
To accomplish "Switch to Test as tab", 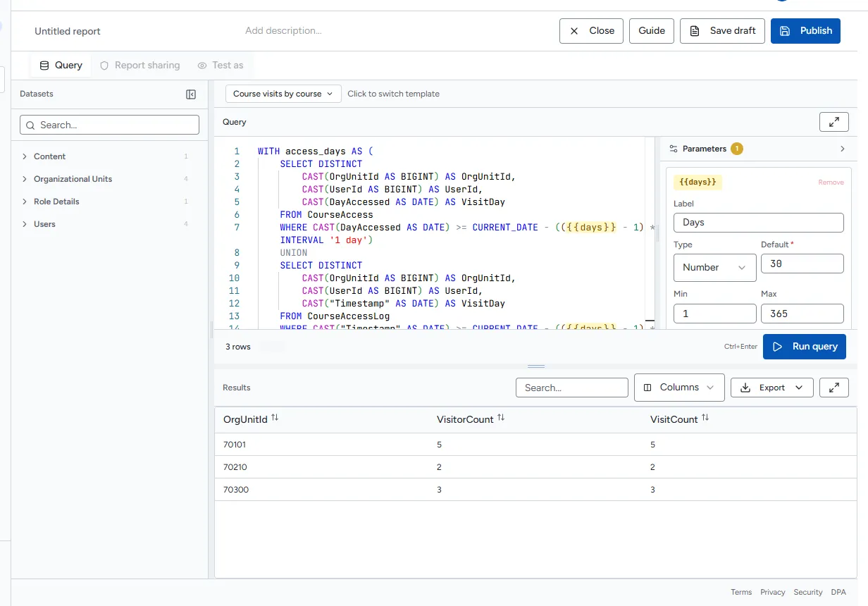I will pyautogui.click(x=221, y=66).
